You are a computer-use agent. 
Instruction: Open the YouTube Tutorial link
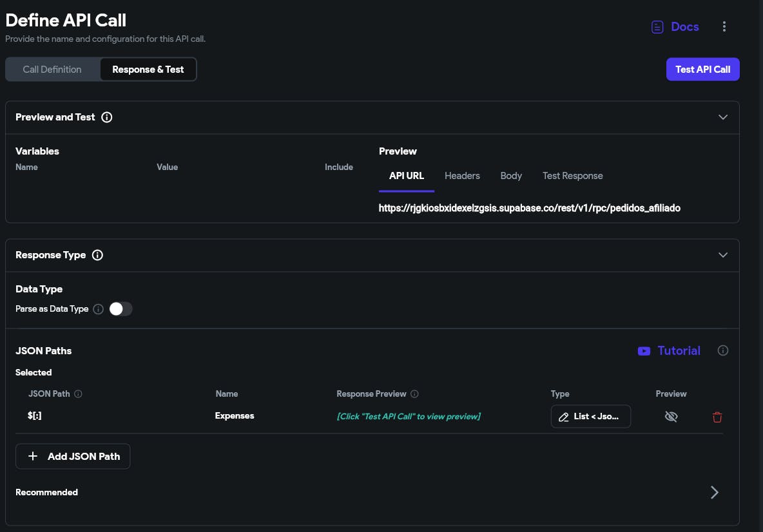tap(669, 351)
